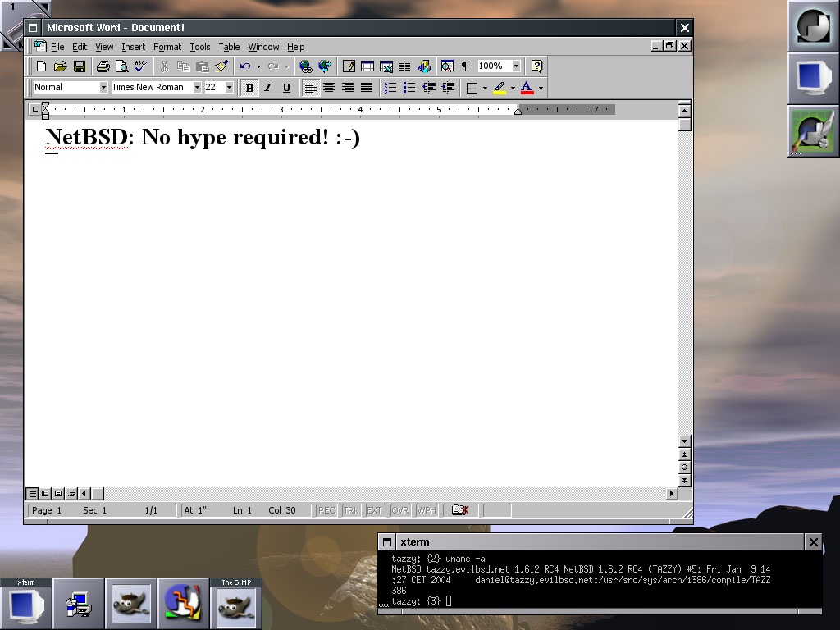Save the document with floppy icon
The image size is (840, 630).
point(80,66)
